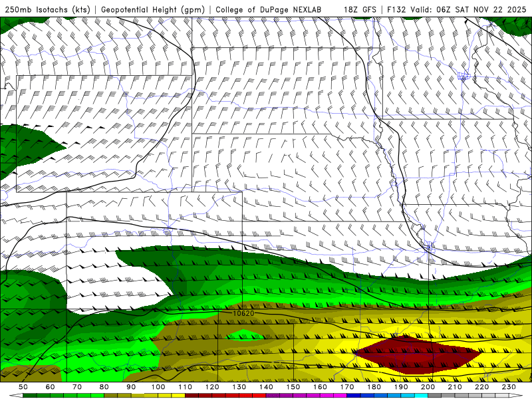Click the 'F132' forecast hour label

pos(396,9)
